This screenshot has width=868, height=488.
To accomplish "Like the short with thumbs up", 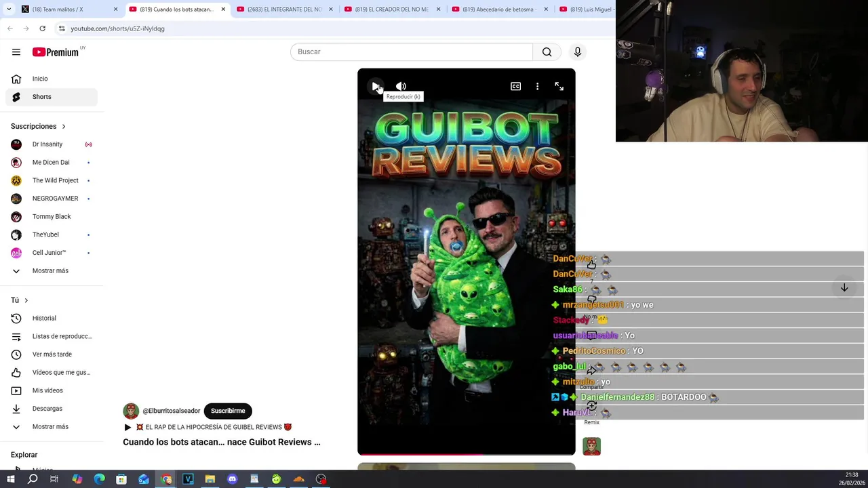I will click(591, 264).
